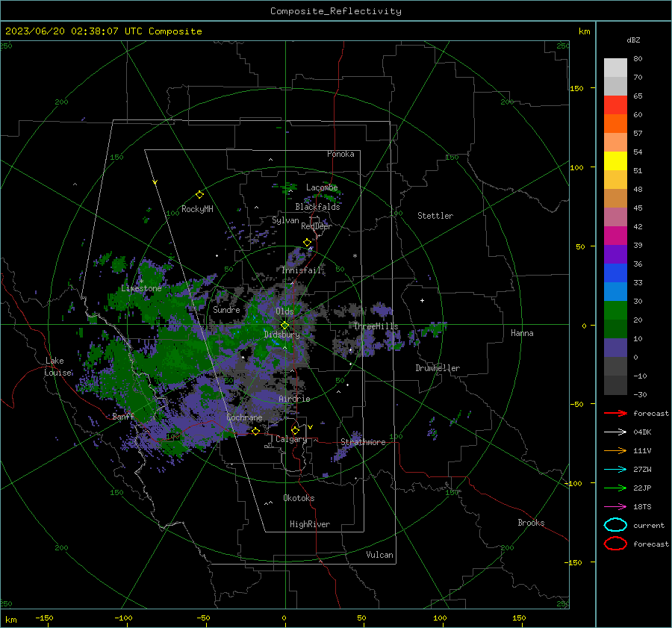Click the red forecast ellipse icon
This screenshot has width=672, height=628.
tap(615, 544)
